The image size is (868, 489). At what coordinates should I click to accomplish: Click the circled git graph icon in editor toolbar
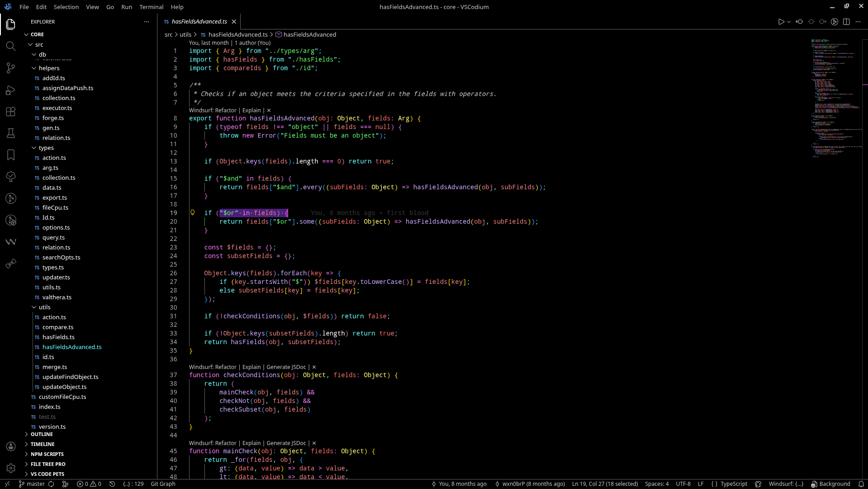(835, 22)
